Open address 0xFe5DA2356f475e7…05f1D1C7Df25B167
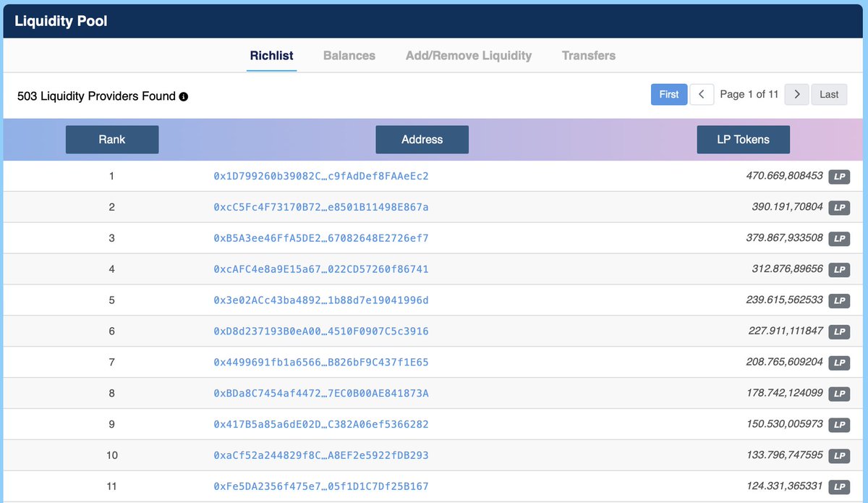The image size is (868, 503). 321,487
